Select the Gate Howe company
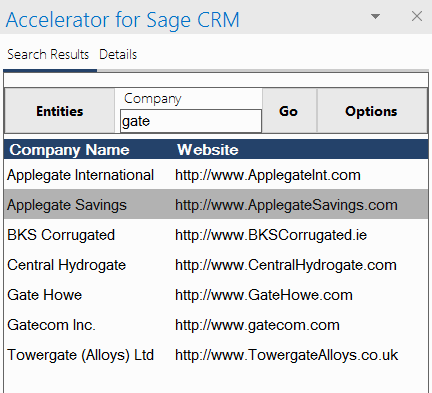This screenshot has height=393, width=432. pyautogui.click(x=45, y=295)
